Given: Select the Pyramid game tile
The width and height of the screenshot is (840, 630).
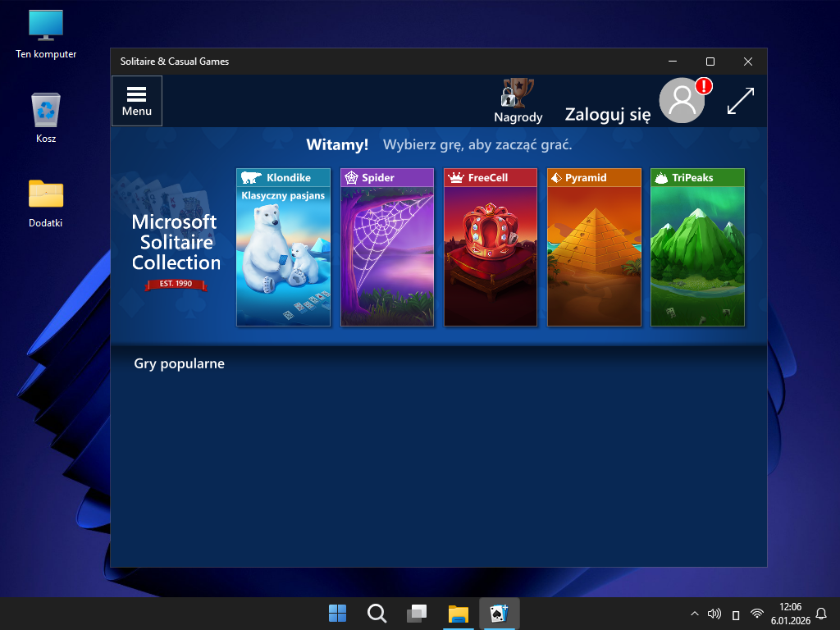Looking at the screenshot, I should (594, 247).
